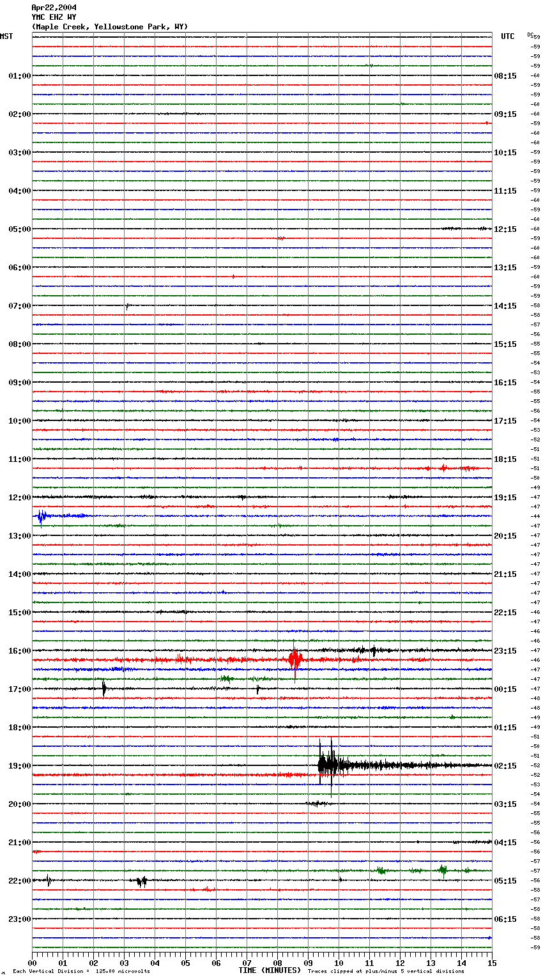Click the 'DC' offset column header

tap(530, 34)
